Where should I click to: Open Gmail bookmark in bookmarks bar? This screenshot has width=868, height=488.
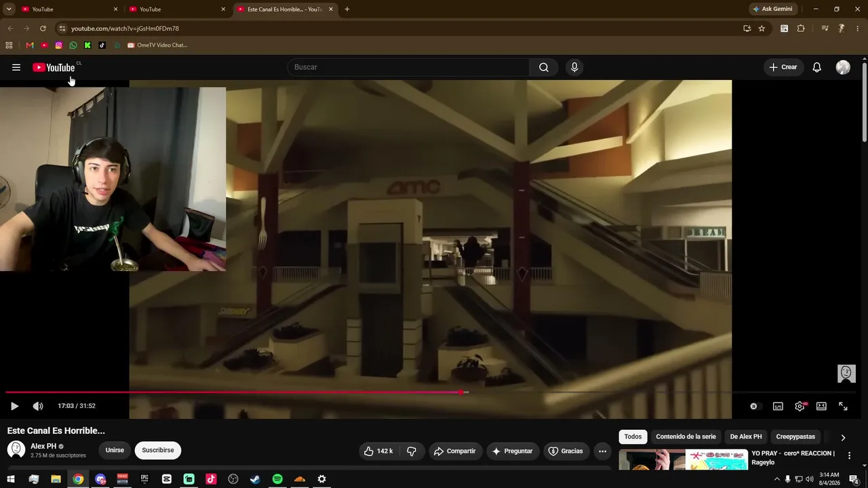tap(30, 45)
